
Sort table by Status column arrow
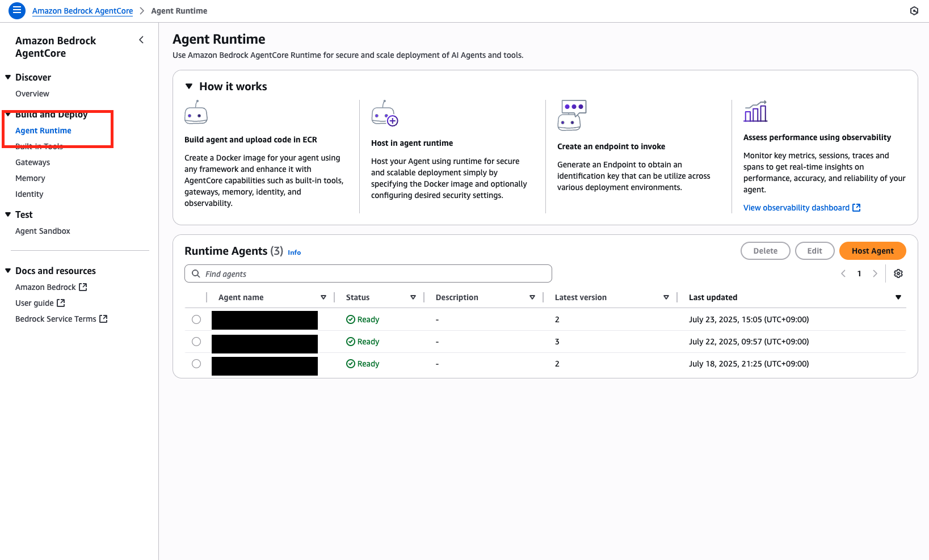[x=413, y=297]
